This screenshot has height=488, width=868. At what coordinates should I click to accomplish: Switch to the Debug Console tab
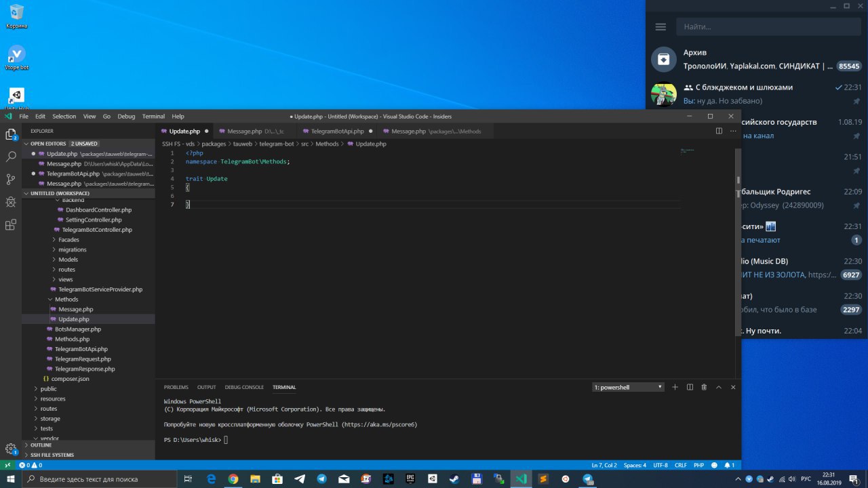244,387
